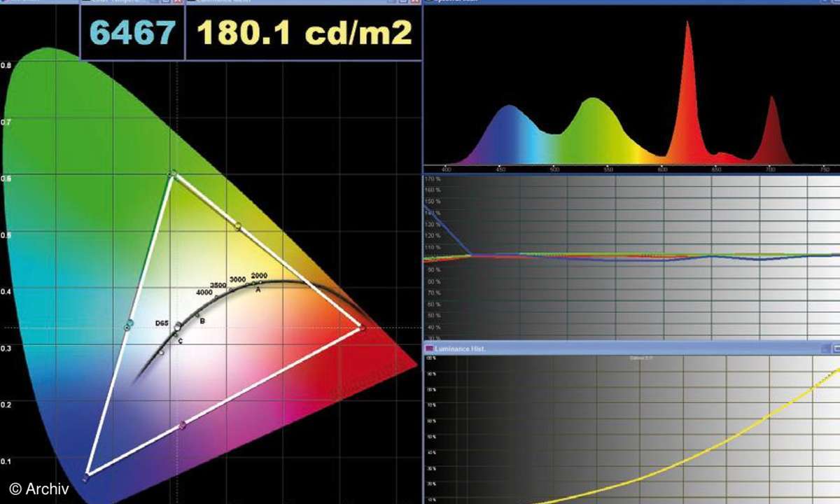Click the Luminance Hist. title bar text
Screen dimensions: 840x504
[461, 348]
